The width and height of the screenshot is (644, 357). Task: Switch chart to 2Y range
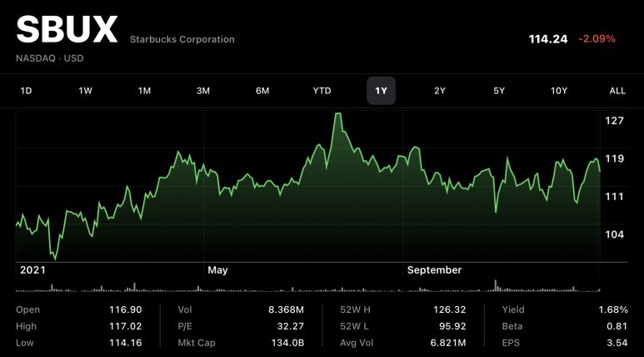tap(440, 91)
